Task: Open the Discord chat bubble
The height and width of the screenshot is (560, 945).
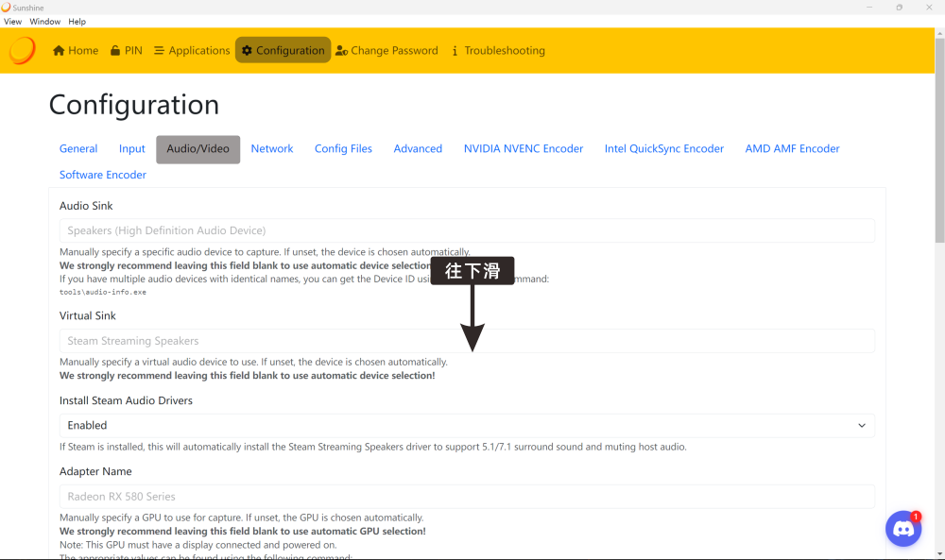Action: click(x=902, y=529)
